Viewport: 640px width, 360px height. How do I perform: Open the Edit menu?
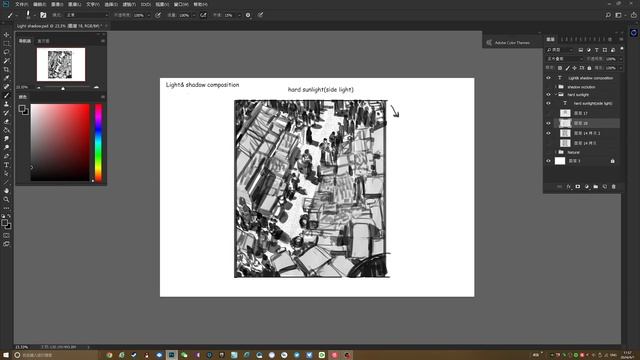[39, 4]
